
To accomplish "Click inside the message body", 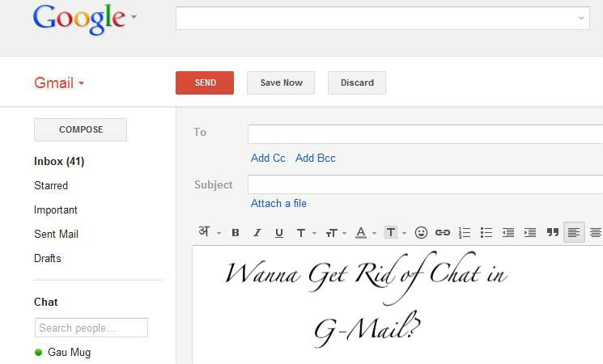I will (397, 305).
